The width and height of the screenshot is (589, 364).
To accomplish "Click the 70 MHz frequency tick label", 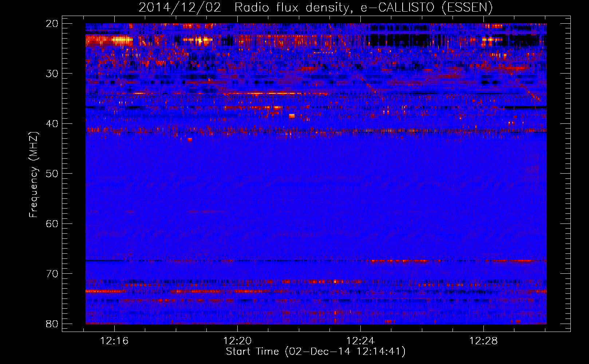I will pyautogui.click(x=52, y=274).
